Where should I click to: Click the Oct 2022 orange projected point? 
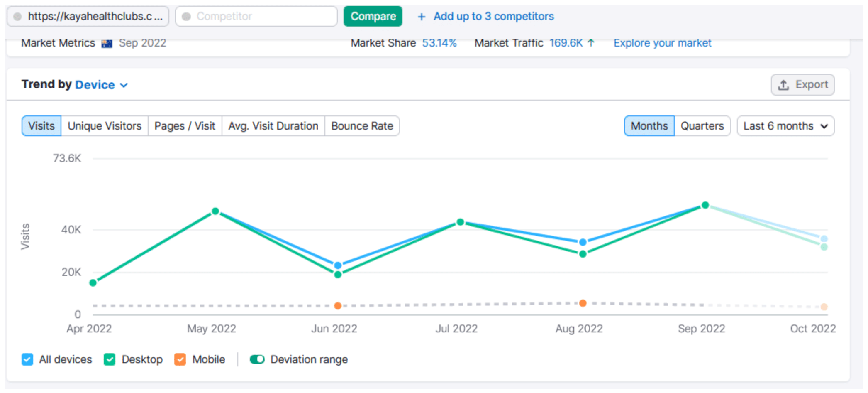[x=824, y=307]
